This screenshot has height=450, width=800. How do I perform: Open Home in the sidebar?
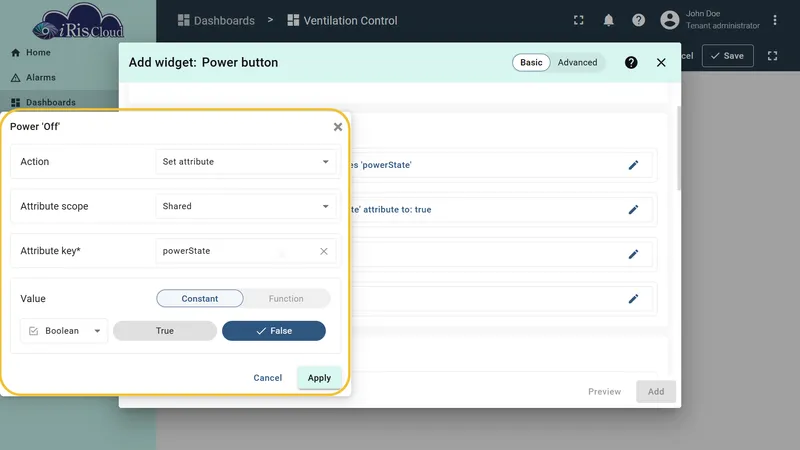[31, 53]
